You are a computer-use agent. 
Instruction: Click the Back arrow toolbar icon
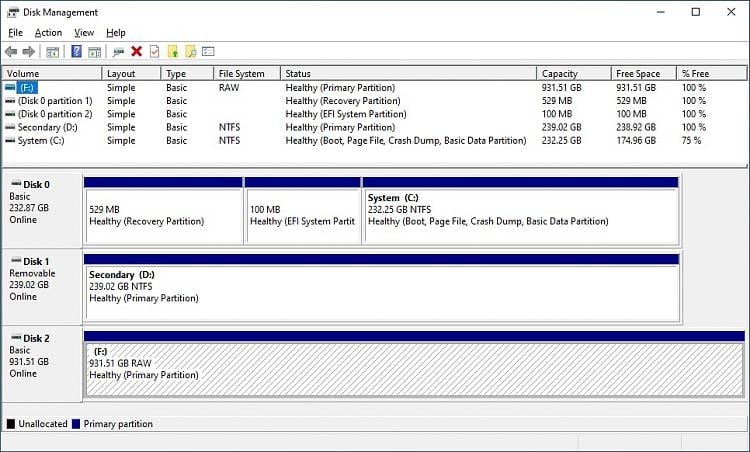[x=11, y=51]
